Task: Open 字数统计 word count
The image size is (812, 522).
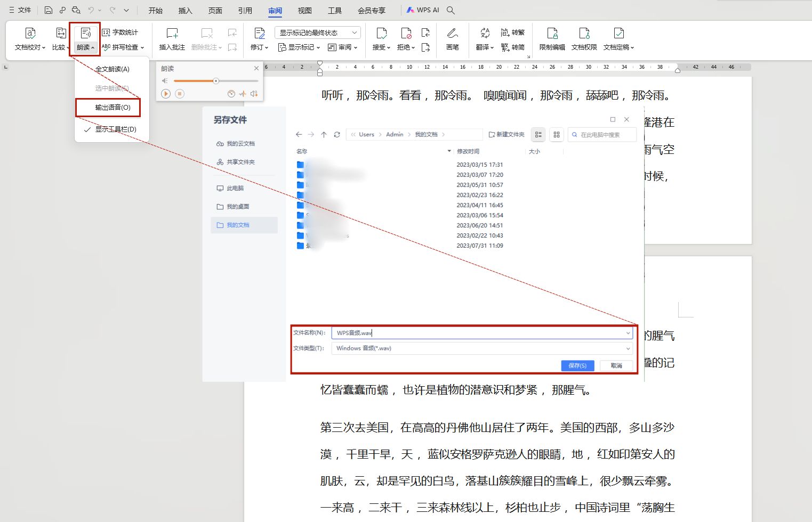Action: click(120, 32)
